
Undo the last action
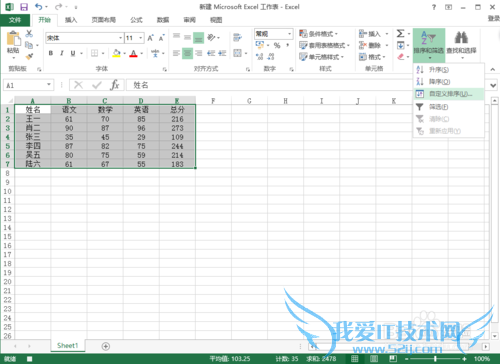[x=39, y=7]
